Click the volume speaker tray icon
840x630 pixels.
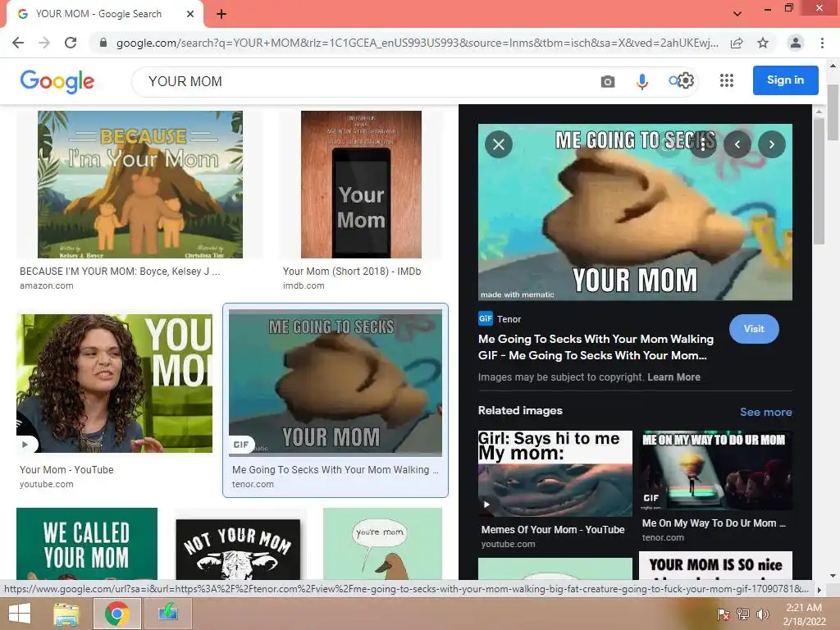(x=762, y=614)
